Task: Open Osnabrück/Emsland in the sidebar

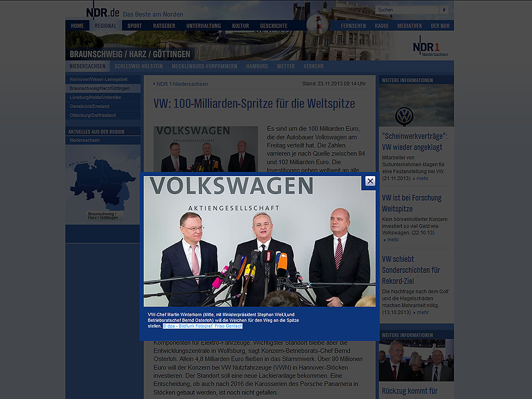Action: [103, 106]
